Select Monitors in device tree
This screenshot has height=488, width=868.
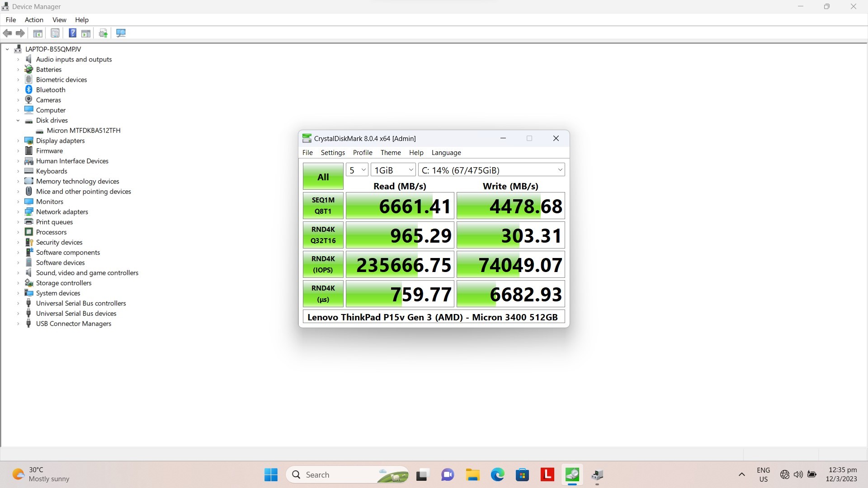click(50, 202)
